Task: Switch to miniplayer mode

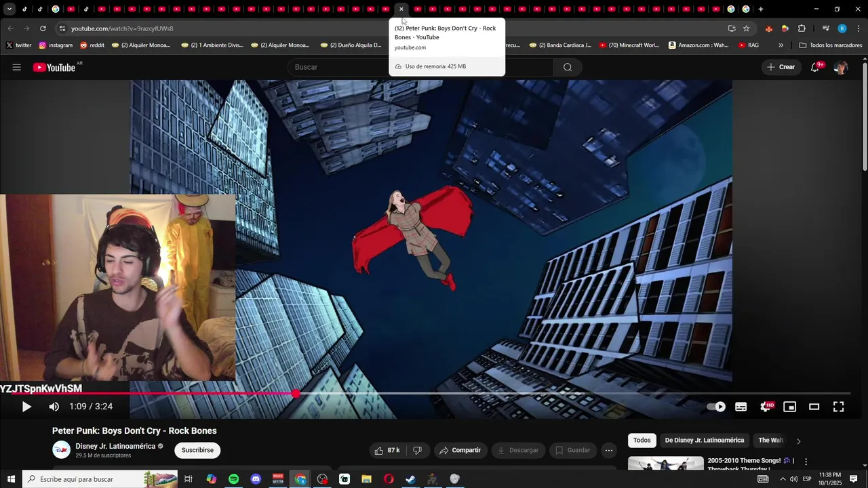Action: tap(790, 407)
